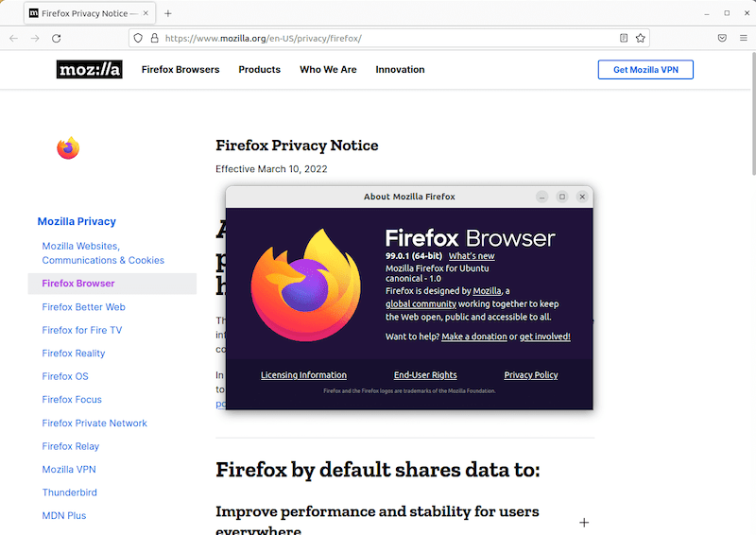The image size is (756, 535).
Task: Open Privacy Policy link in About dialog
Action: point(531,375)
